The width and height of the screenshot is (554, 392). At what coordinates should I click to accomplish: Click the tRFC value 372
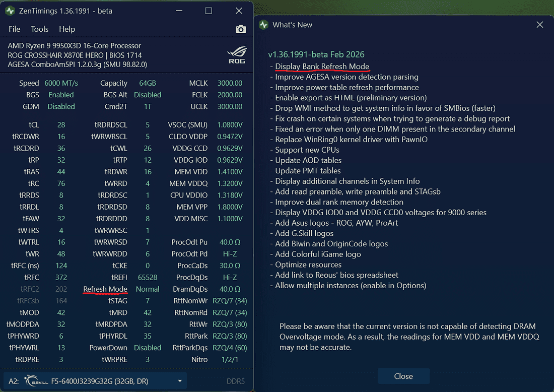tap(61, 277)
